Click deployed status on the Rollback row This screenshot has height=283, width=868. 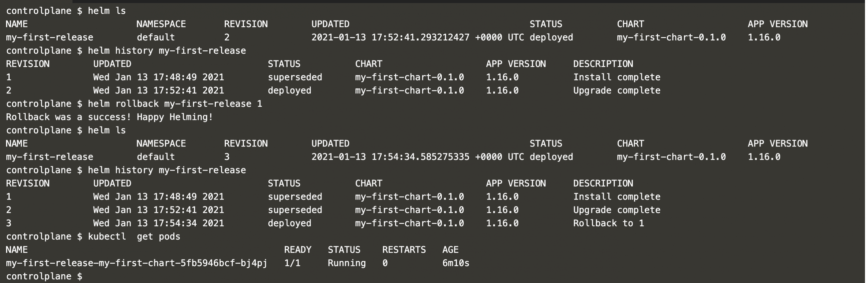coord(289,223)
